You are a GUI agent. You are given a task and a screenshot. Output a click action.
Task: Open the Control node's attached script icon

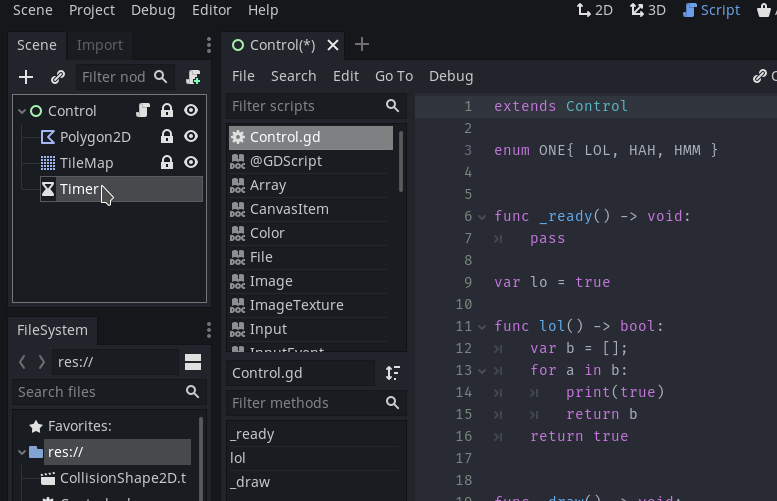coord(143,111)
